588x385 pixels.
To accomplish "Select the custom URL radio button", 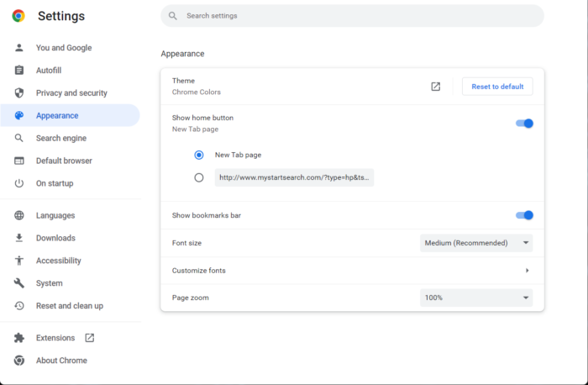I will point(199,177).
